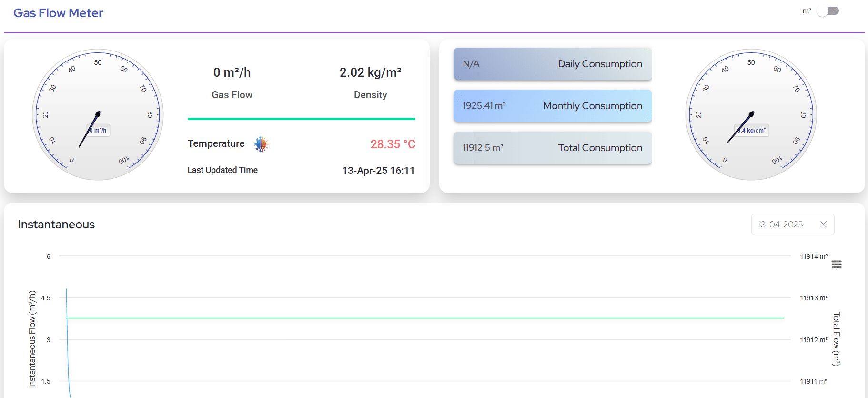Screen dimensions: 868x398
Task: Click the density gauge dial
Action: 751,114
